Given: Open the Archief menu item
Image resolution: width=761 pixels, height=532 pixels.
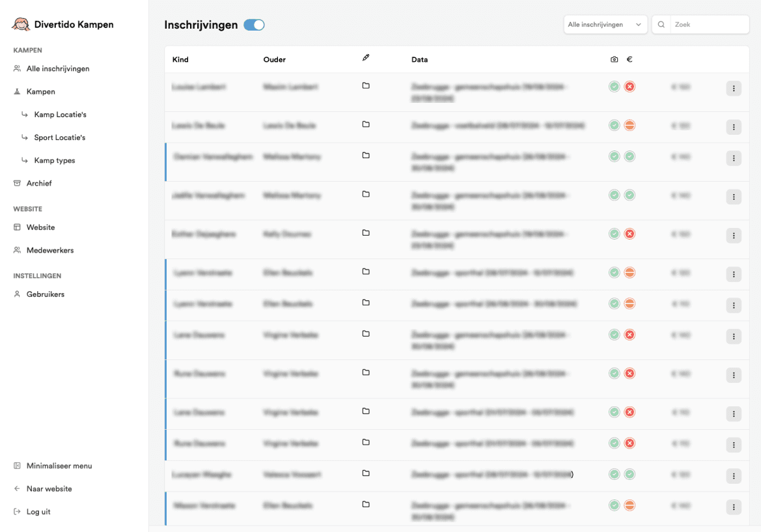Looking at the screenshot, I should [x=39, y=184].
